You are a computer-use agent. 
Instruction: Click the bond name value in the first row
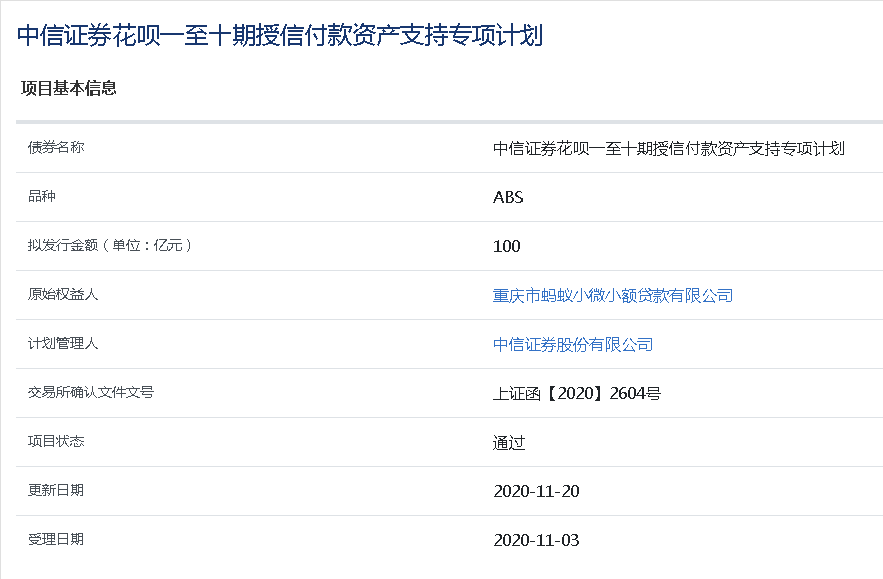pyautogui.click(x=668, y=148)
